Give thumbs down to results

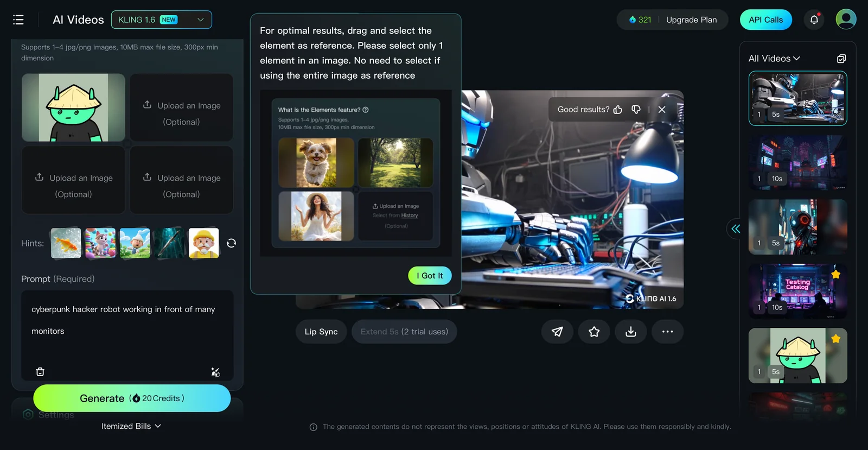pos(636,110)
